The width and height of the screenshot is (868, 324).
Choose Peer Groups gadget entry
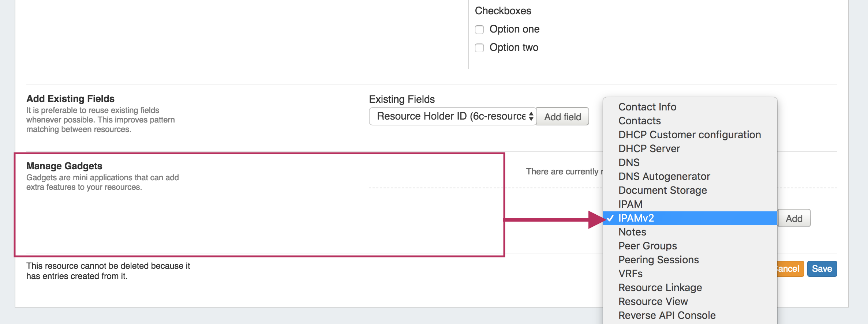pos(647,246)
